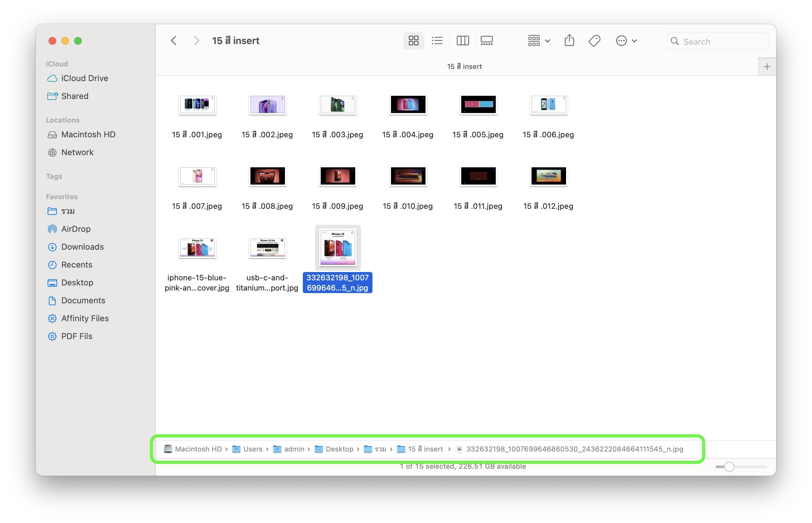Switch to icon view mode

point(413,41)
